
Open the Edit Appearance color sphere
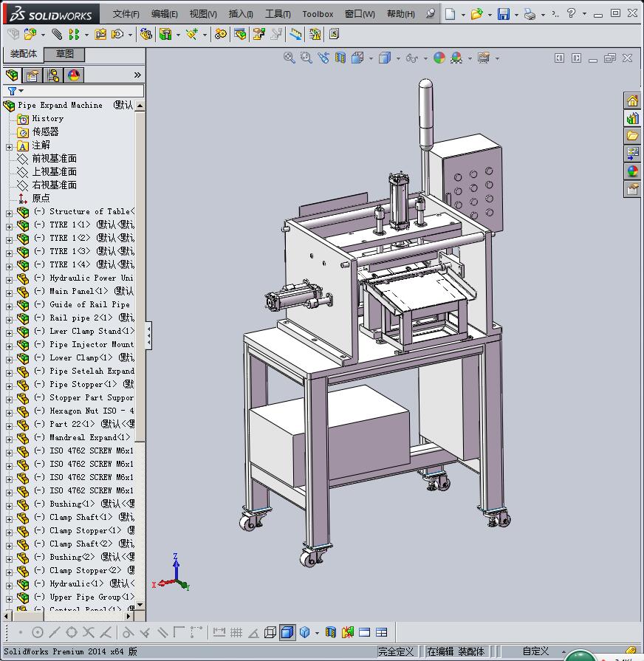click(439, 58)
